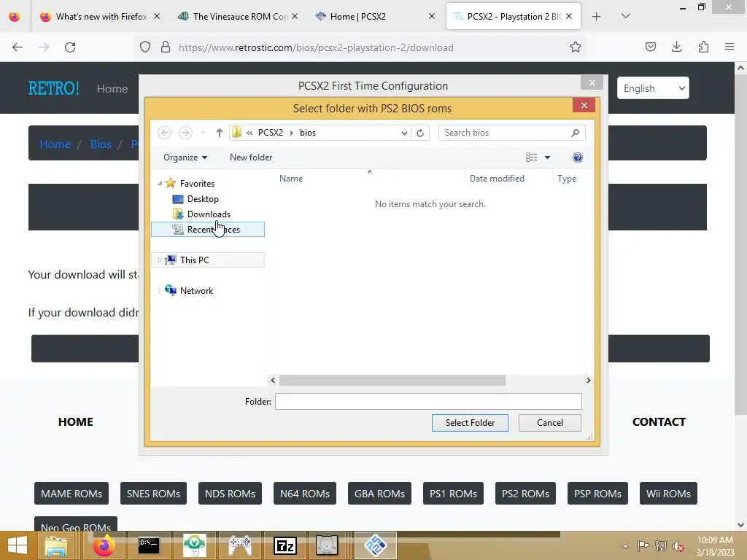Reload the Firefox page
This screenshot has width=747, height=560.
coord(70,47)
